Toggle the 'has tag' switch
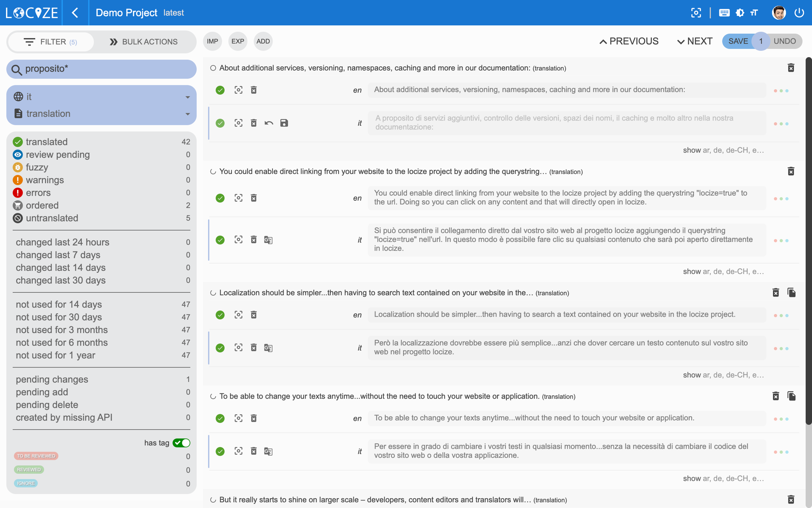Viewport: 812px width, 508px height. click(181, 443)
